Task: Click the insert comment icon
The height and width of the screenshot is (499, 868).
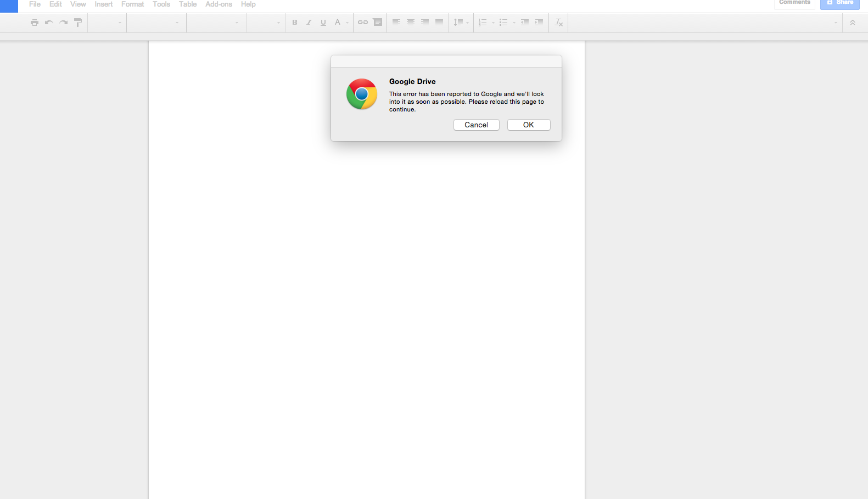Action: click(378, 23)
